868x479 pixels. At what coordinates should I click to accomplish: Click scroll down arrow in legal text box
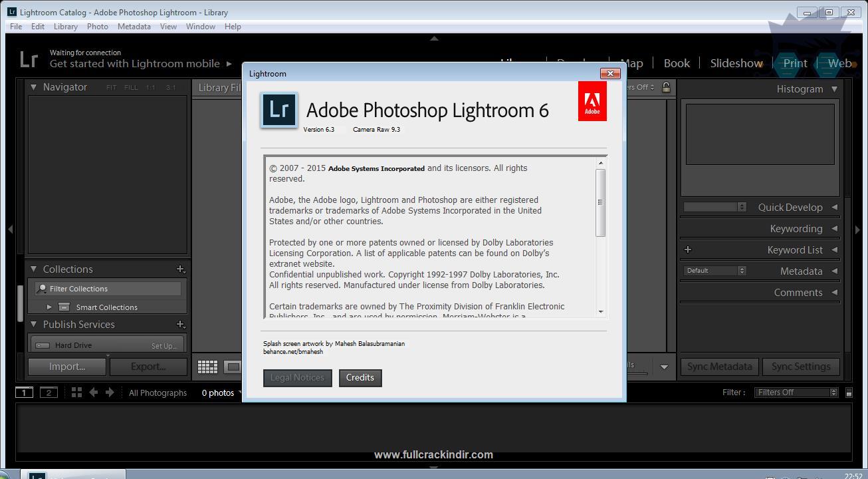tap(601, 311)
